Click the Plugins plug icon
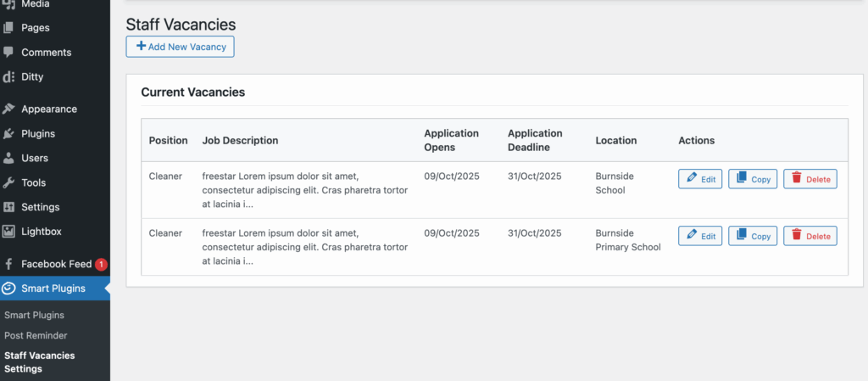 8,134
